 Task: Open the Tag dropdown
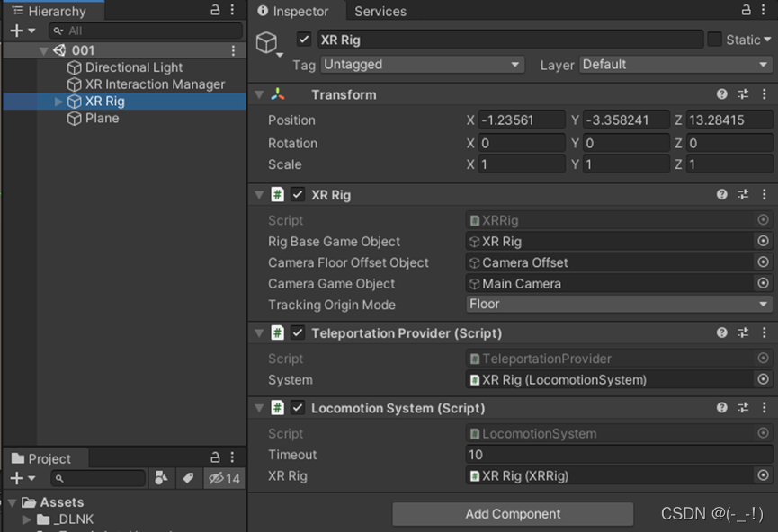422,65
